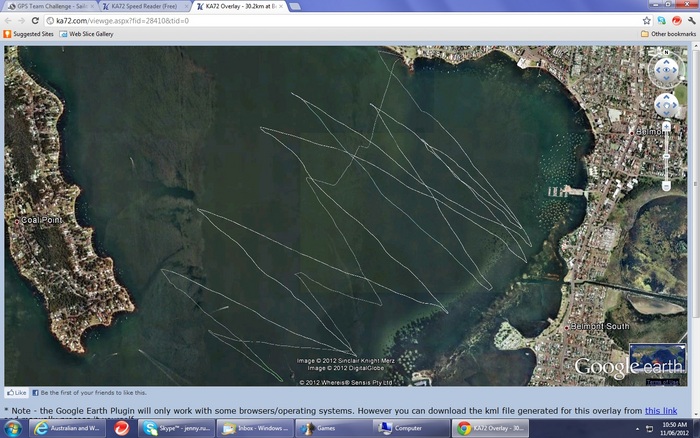Open the Chrome wrench settings menu

[690, 20]
